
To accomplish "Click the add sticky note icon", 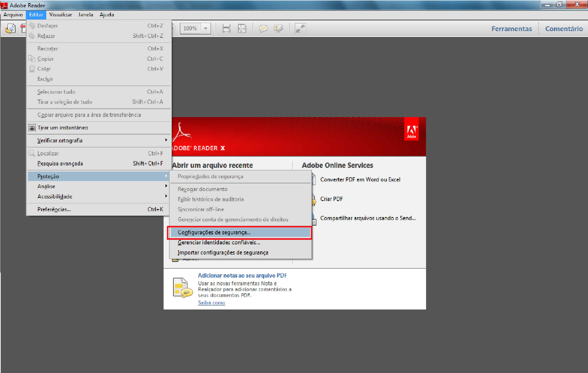I will pos(263,29).
